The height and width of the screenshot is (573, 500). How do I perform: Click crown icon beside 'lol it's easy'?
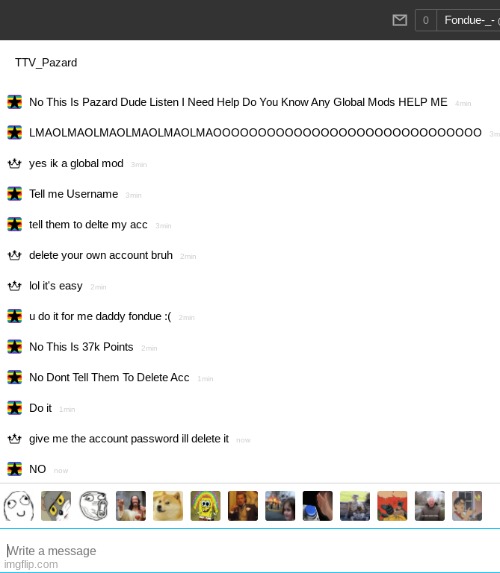tap(15, 285)
